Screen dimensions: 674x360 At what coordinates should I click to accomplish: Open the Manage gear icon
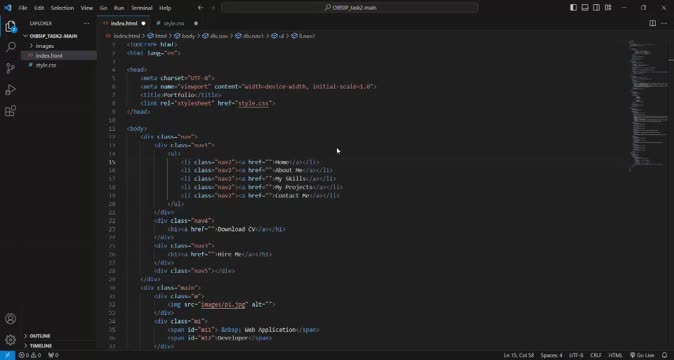coord(10,340)
